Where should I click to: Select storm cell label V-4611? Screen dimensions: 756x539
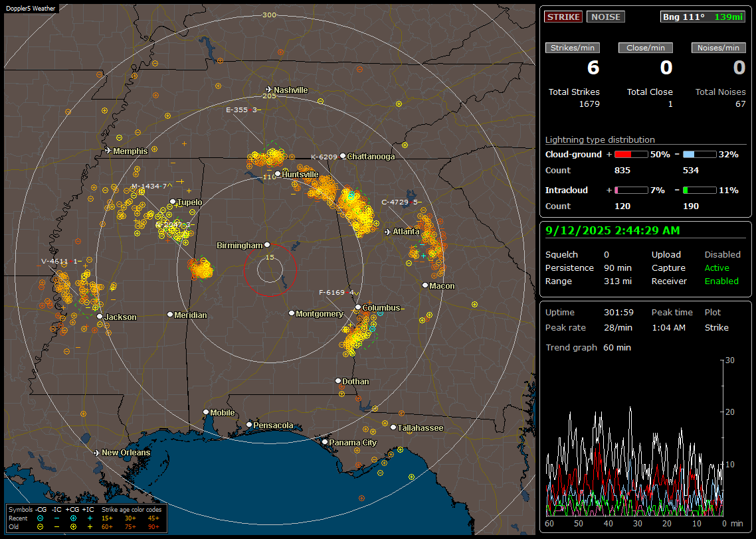pos(61,261)
